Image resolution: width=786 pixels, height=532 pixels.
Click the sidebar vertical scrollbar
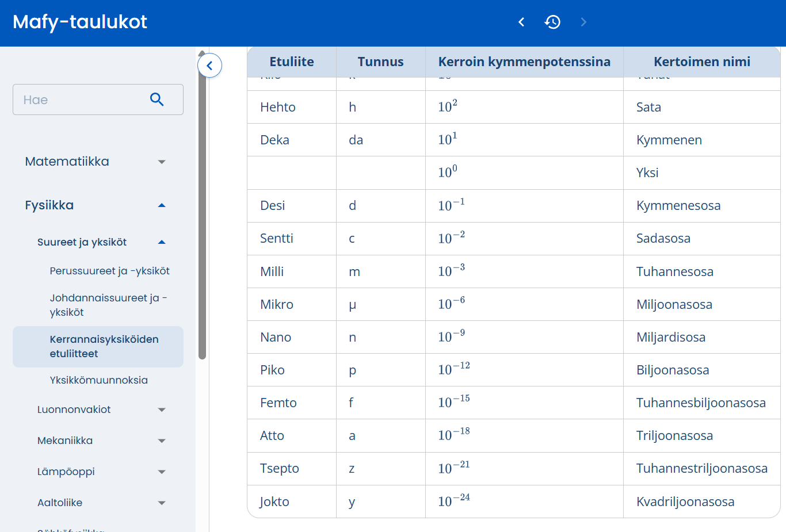202,207
